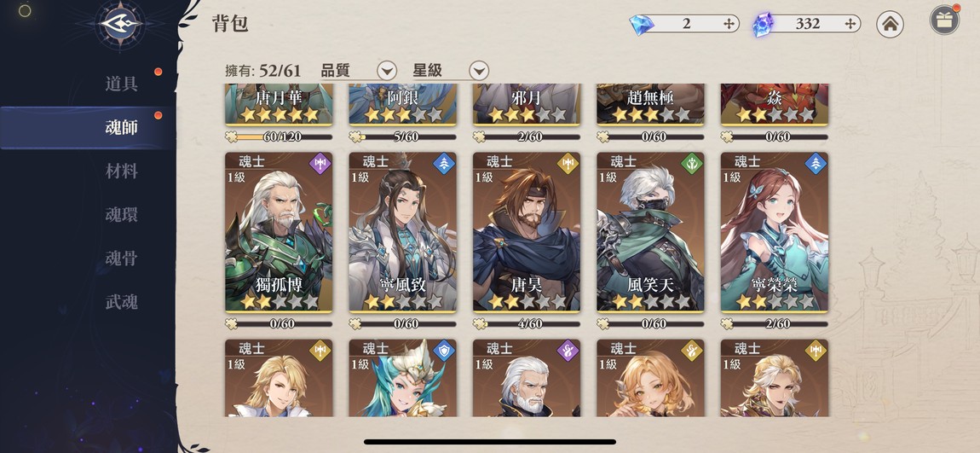Tap the home icon button

point(890,25)
